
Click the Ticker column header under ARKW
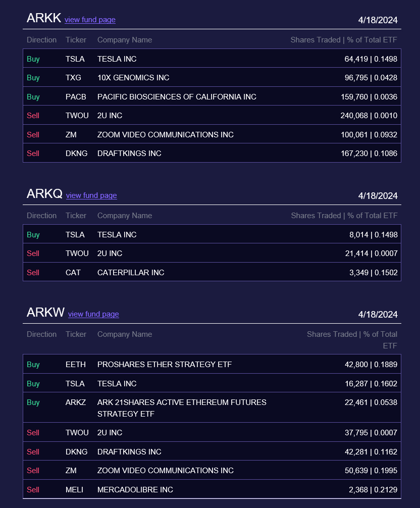pos(76,334)
